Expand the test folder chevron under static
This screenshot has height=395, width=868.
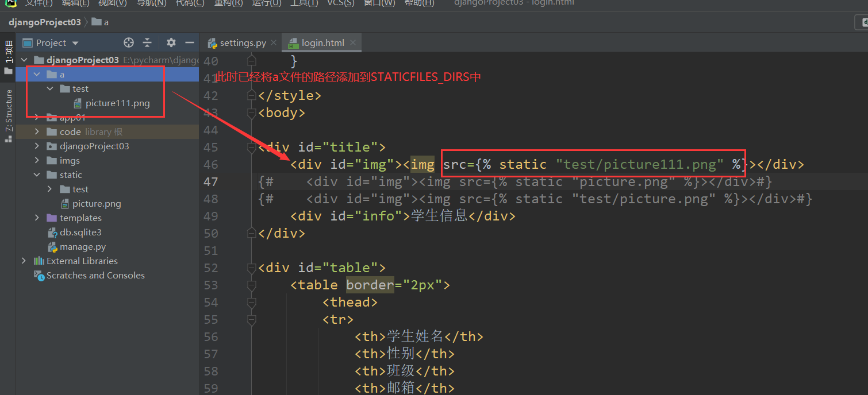pyautogui.click(x=50, y=189)
